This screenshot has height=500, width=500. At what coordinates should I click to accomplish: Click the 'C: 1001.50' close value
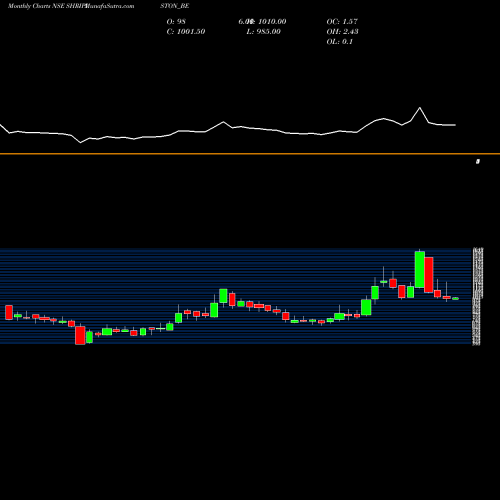[x=186, y=31]
